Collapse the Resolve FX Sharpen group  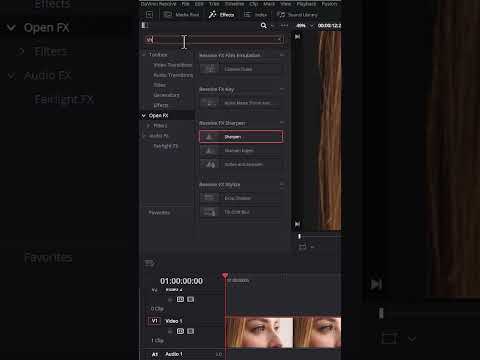[282, 123]
